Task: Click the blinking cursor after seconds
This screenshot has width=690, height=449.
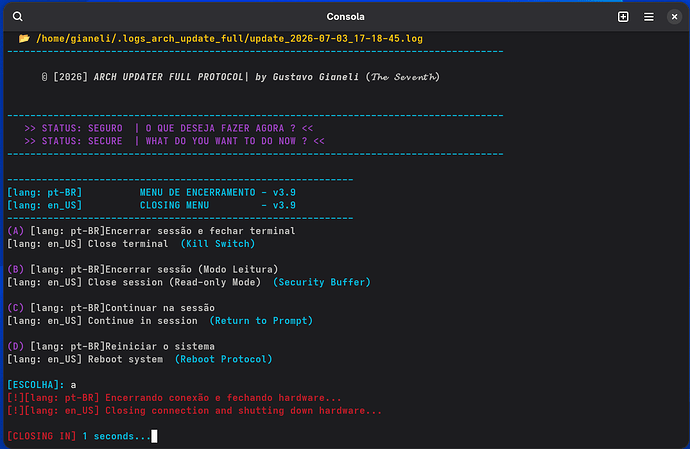Action: pyautogui.click(x=154, y=436)
